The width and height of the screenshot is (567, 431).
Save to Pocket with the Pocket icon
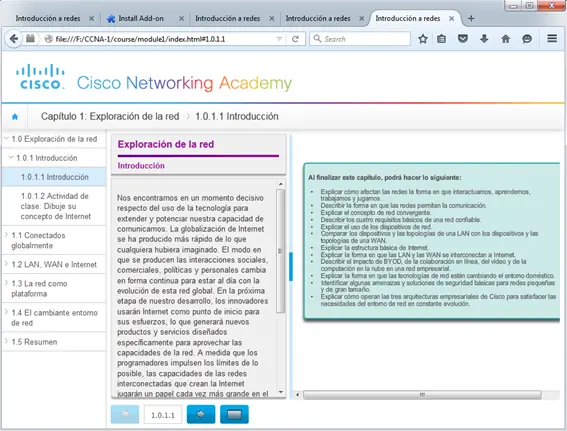462,39
